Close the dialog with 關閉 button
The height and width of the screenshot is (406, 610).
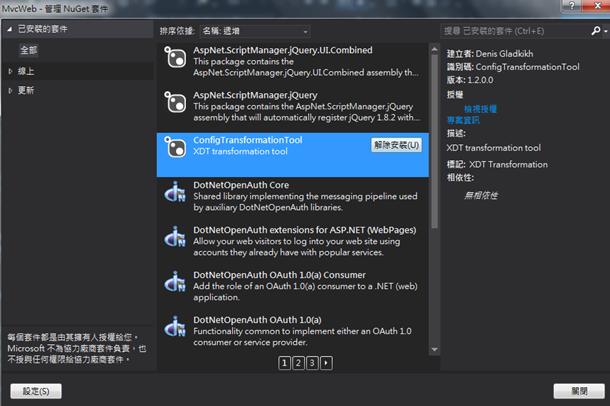point(579,391)
